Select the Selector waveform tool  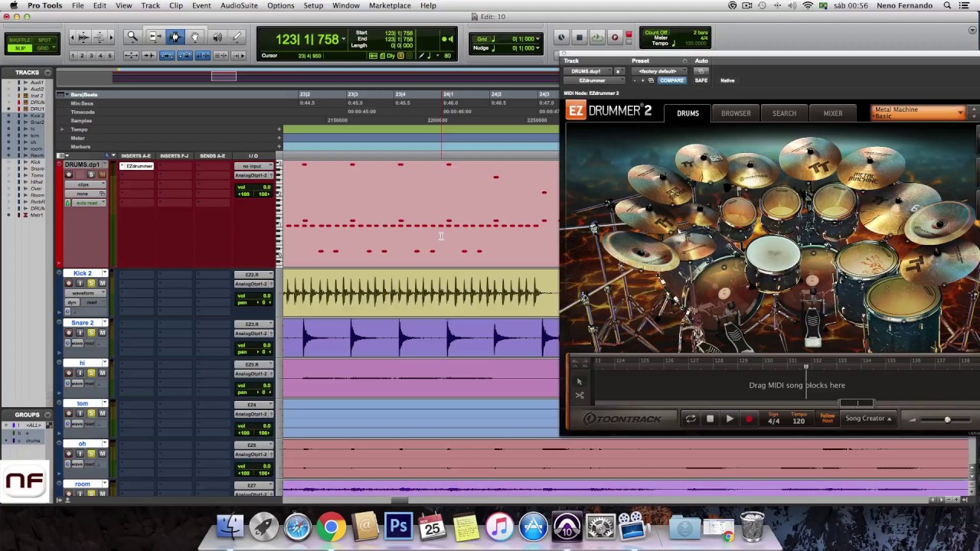pyautogui.click(x=175, y=37)
